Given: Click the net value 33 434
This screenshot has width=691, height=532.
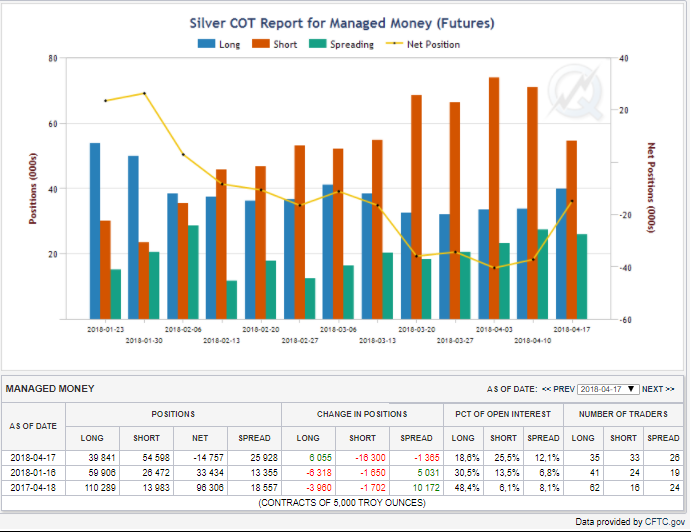Looking at the screenshot, I should (x=210, y=472).
